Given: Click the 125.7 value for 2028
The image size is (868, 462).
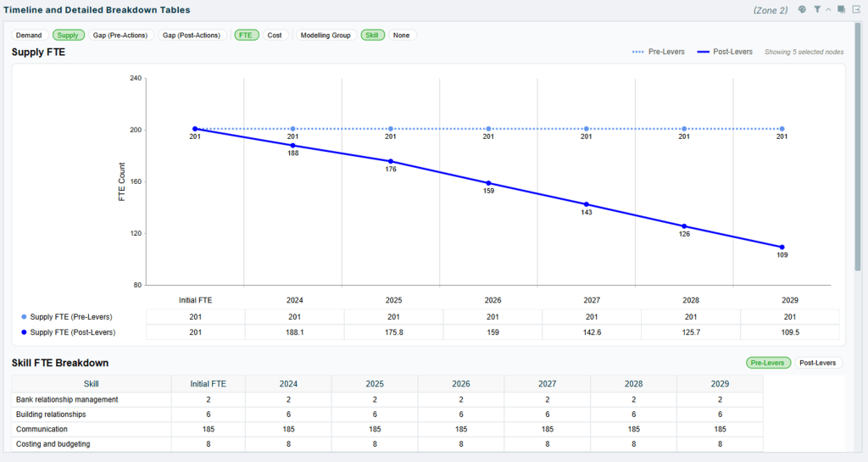Looking at the screenshot, I should click(691, 332).
